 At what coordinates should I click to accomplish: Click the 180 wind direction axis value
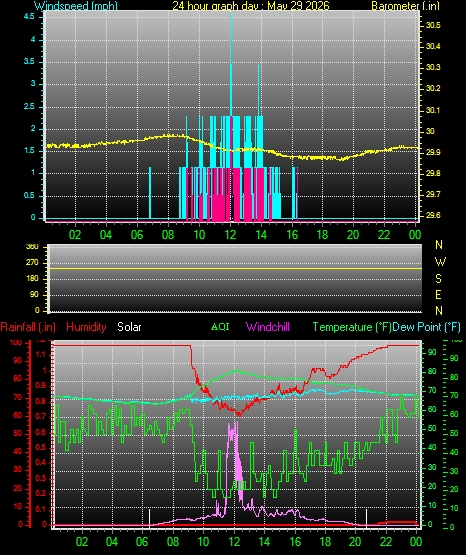tap(32, 279)
